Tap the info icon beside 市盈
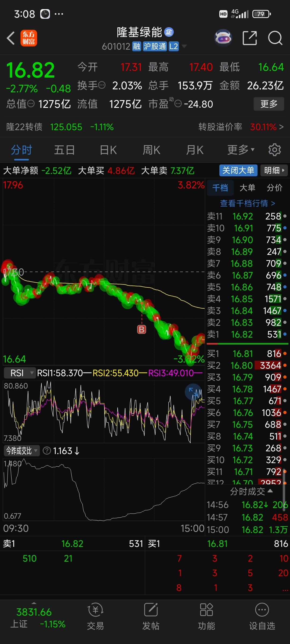The height and width of the screenshot is (644, 290). pyautogui.click(x=178, y=103)
